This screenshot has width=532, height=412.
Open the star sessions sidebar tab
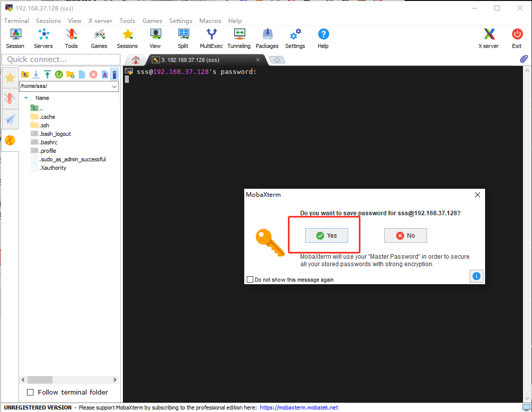point(10,77)
